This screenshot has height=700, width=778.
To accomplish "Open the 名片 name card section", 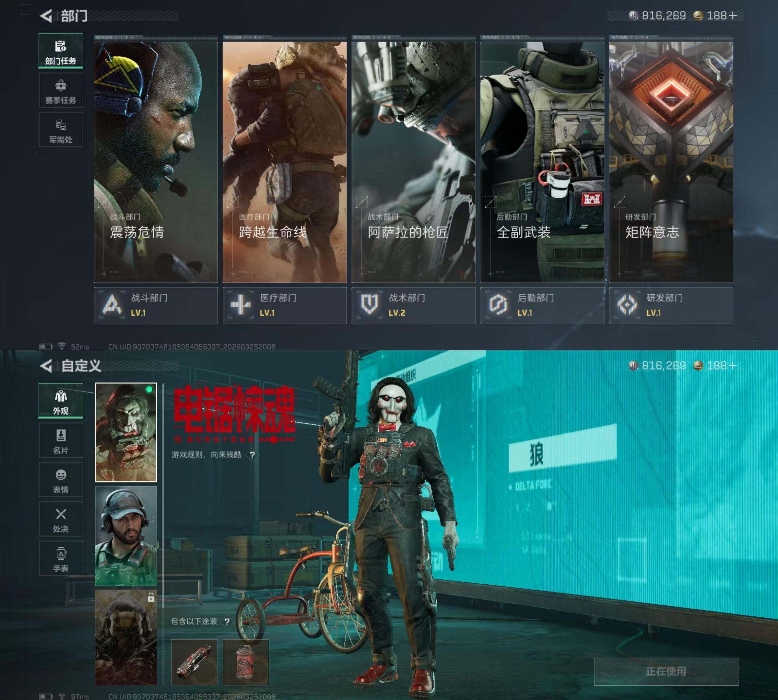I will click(61, 441).
